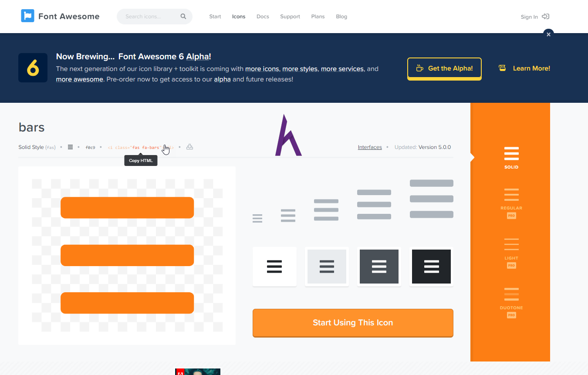The image size is (588, 375).
Task: Click the small bars glyph next to Solid Style
Action: (70, 147)
